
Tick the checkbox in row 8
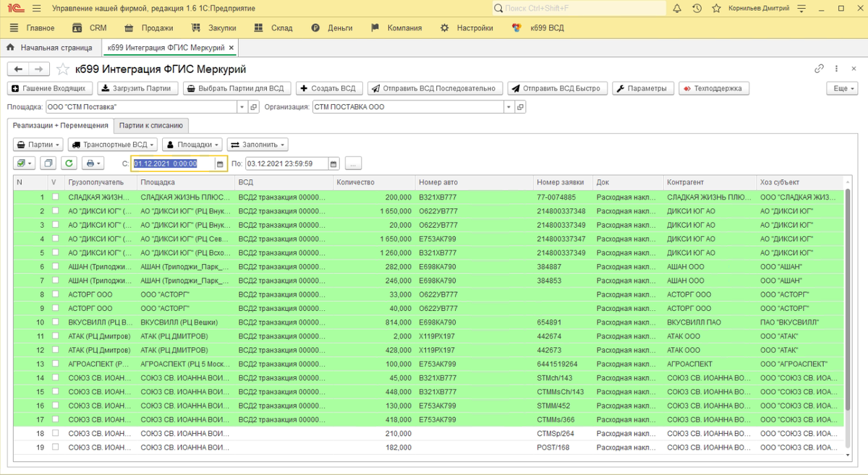point(55,294)
